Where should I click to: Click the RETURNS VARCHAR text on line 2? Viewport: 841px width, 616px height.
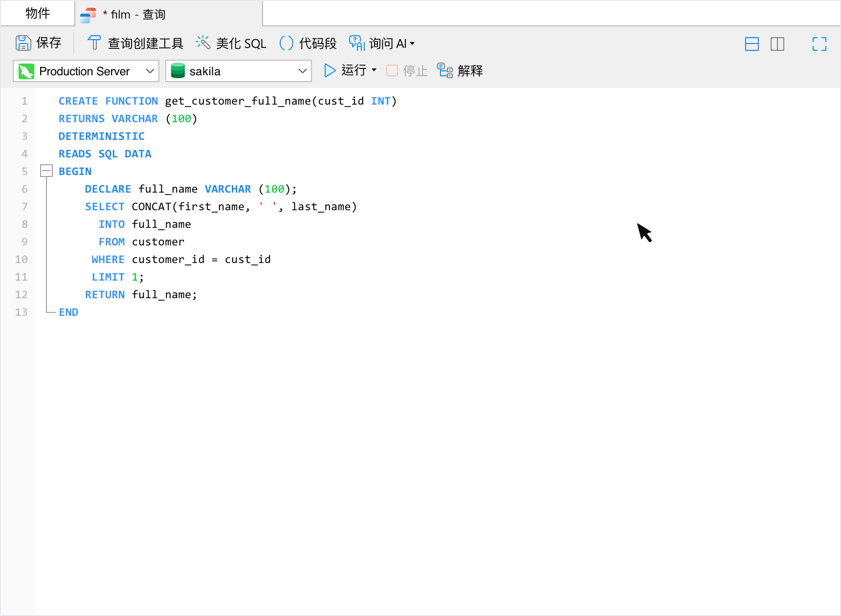108,119
